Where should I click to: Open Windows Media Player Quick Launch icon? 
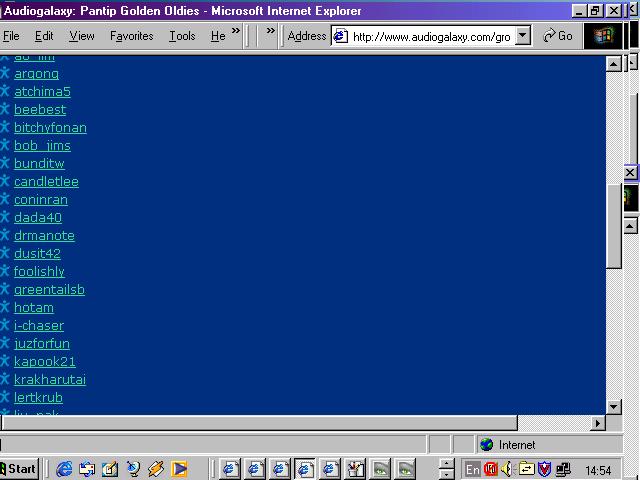pyautogui.click(x=179, y=469)
